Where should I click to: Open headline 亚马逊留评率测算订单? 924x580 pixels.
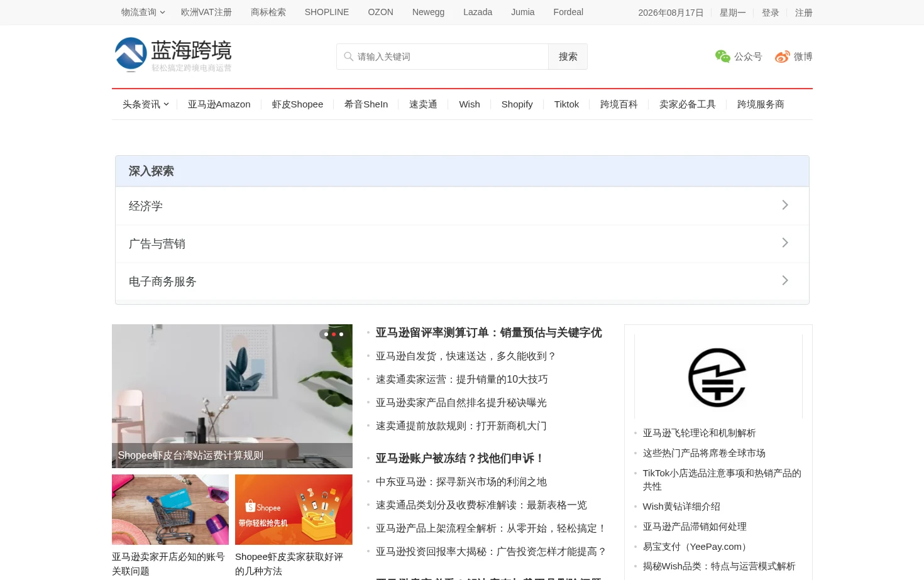coord(488,332)
